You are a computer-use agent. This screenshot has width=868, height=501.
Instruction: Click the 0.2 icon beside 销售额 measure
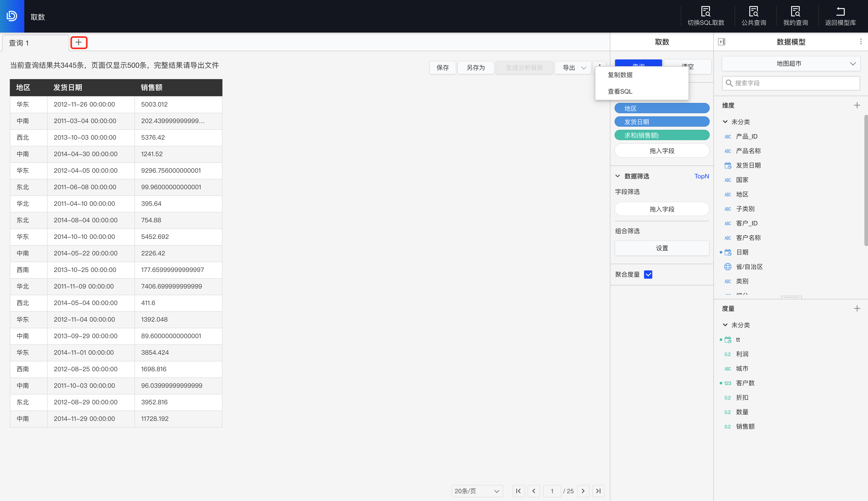tap(727, 427)
